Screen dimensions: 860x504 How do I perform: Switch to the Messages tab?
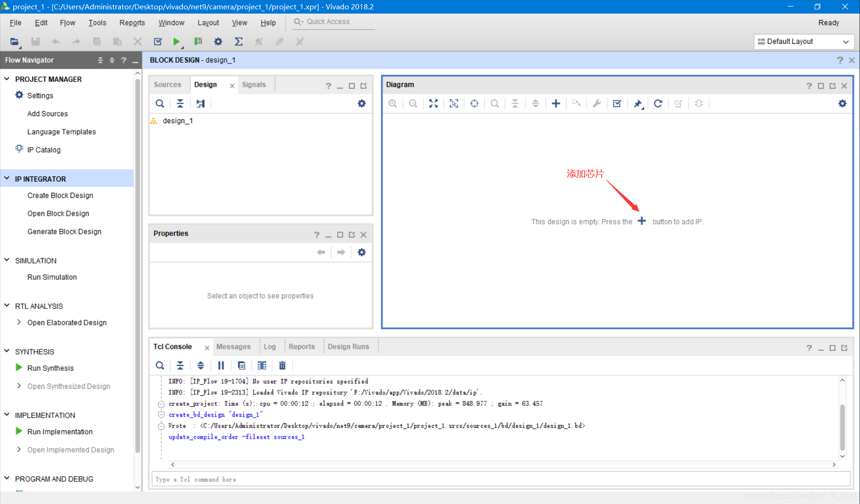click(233, 347)
